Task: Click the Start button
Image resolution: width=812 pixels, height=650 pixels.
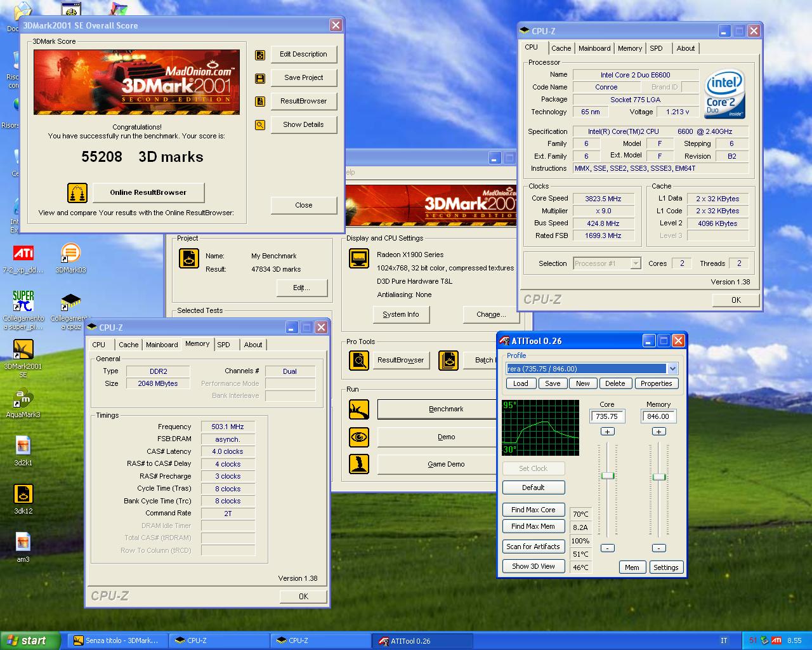Action: (30, 640)
